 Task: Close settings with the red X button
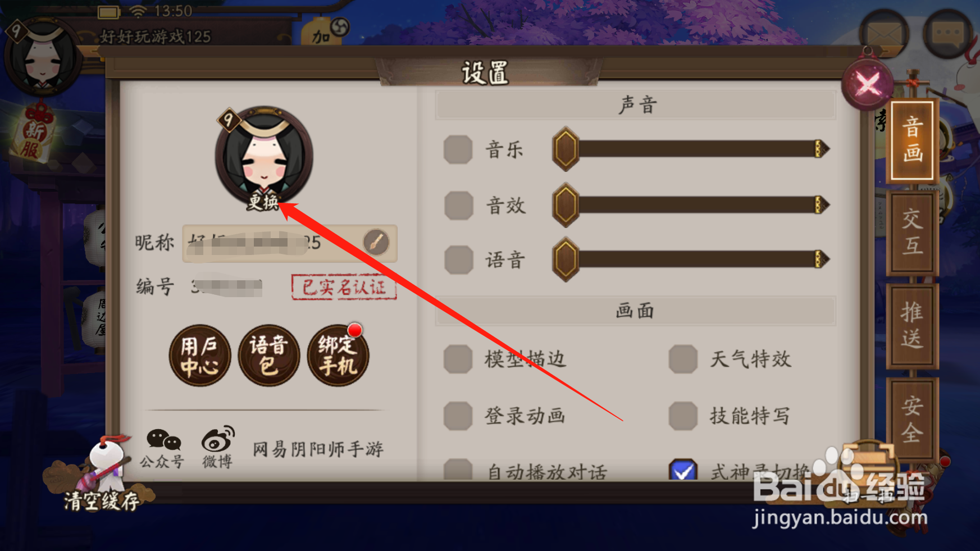tap(868, 85)
